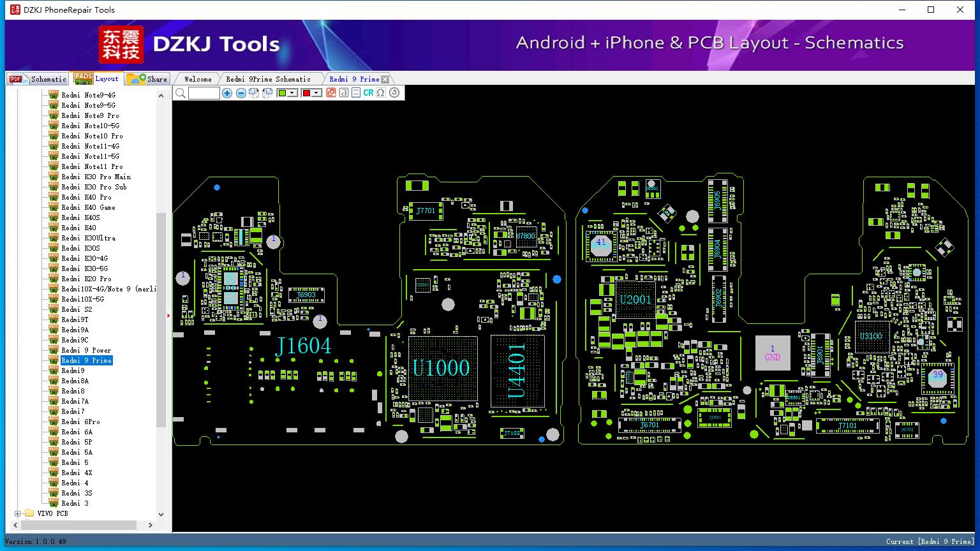The height and width of the screenshot is (551, 980).
Task: Switch to the Share panel tab
Action: click(x=147, y=78)
